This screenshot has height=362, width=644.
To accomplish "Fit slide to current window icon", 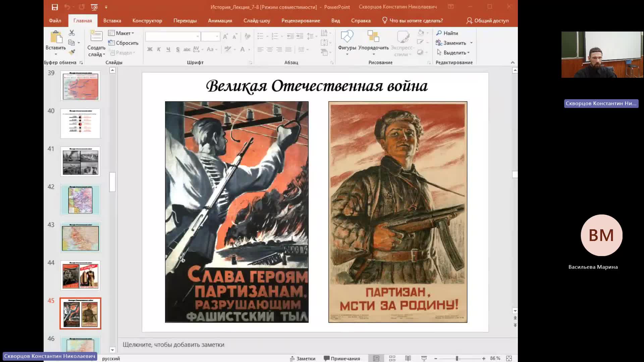I will tap(509, 358).
